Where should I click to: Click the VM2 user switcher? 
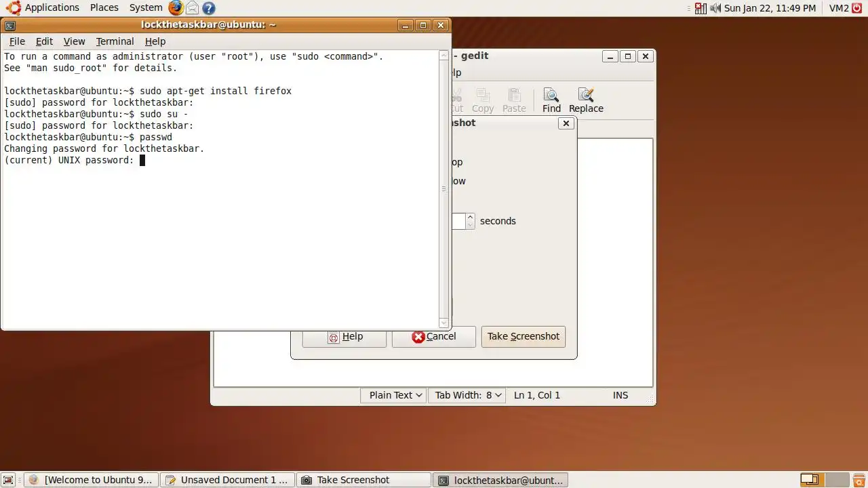[x=839, y=8]
